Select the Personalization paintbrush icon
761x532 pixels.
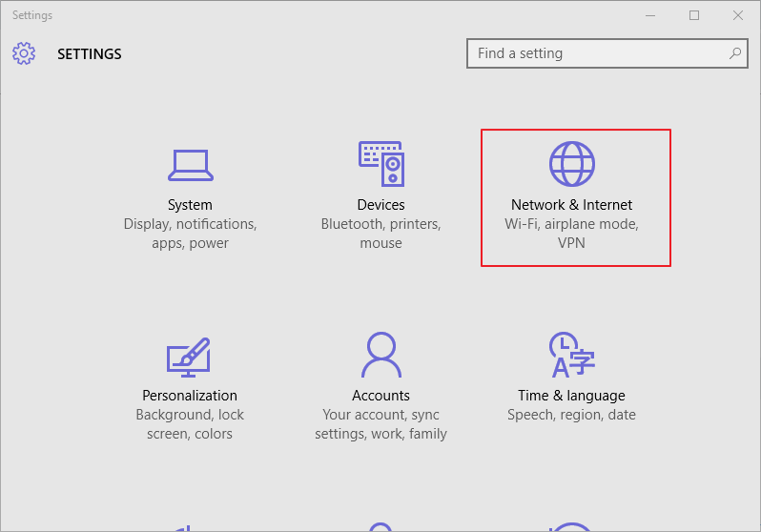190,356
